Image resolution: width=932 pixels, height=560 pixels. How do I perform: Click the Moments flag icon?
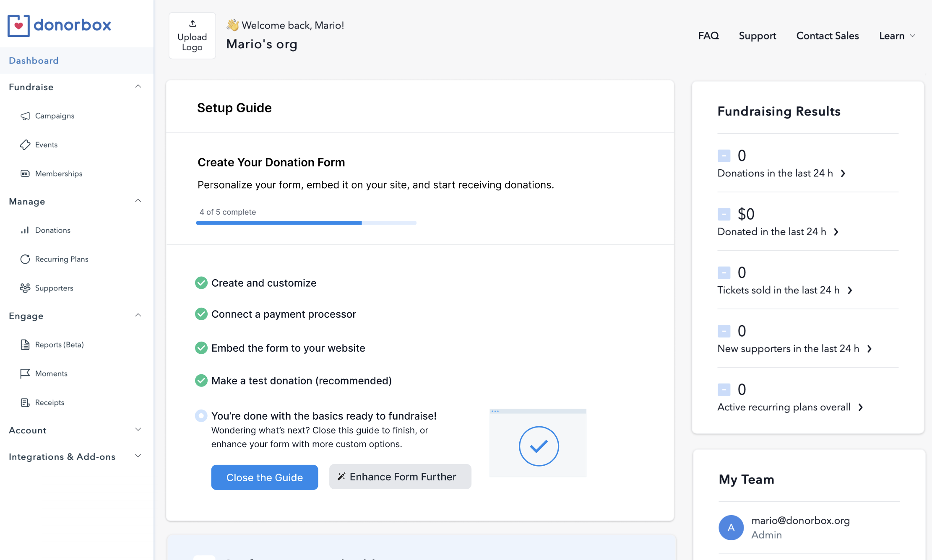tap(25, 373)
